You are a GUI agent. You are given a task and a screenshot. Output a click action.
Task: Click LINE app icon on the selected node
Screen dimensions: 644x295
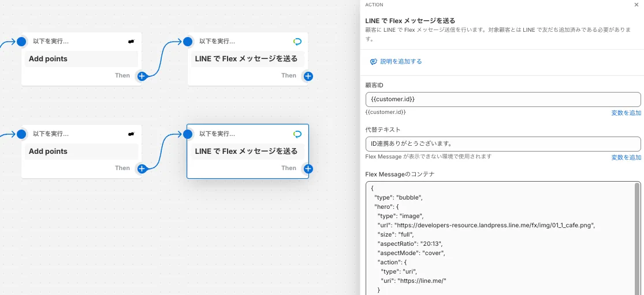coord(298,134)
